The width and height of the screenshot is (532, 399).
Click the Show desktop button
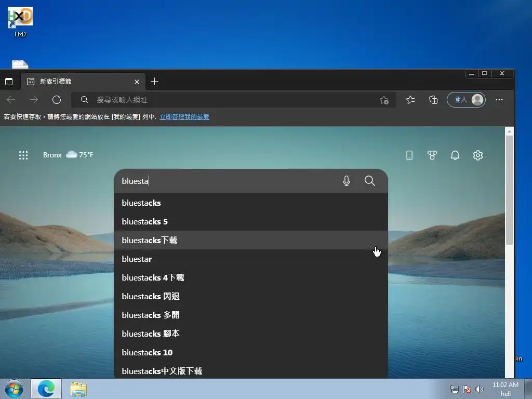[x=528, y=389]
